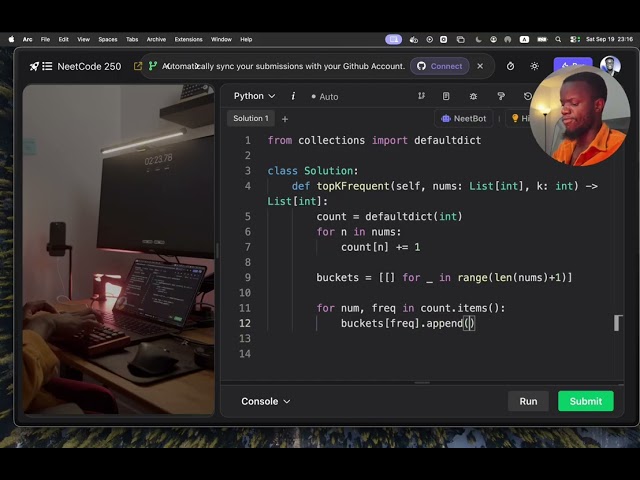Click the purple screen recording menu bar icon
This screenshot has height=480, width=640.
point(393,40)
